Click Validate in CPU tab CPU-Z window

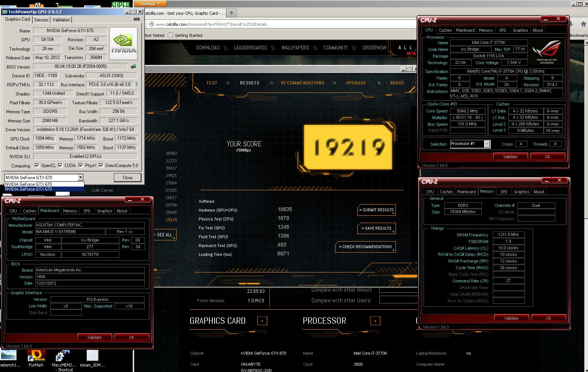pyautogui.click(x=510, y=157)
